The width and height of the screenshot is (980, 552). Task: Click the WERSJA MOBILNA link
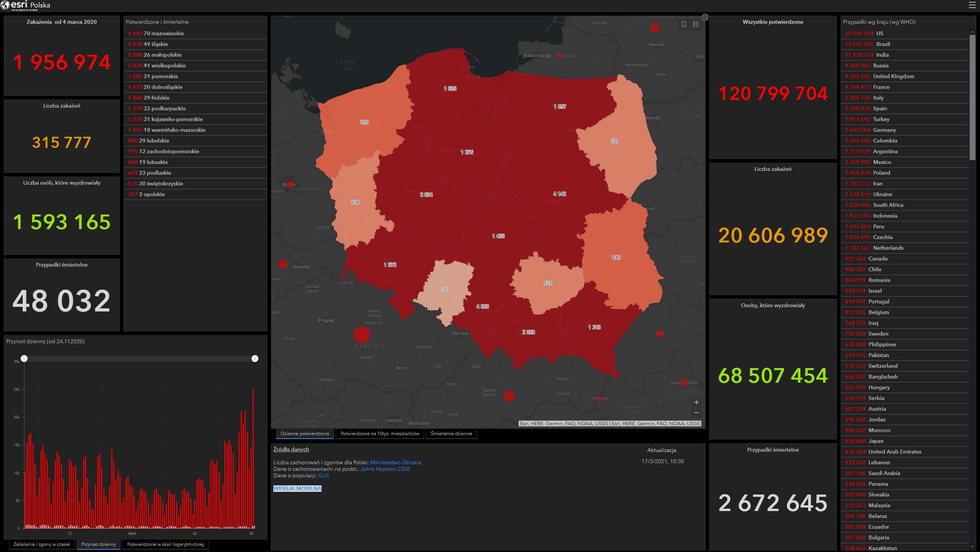[297, 488]
